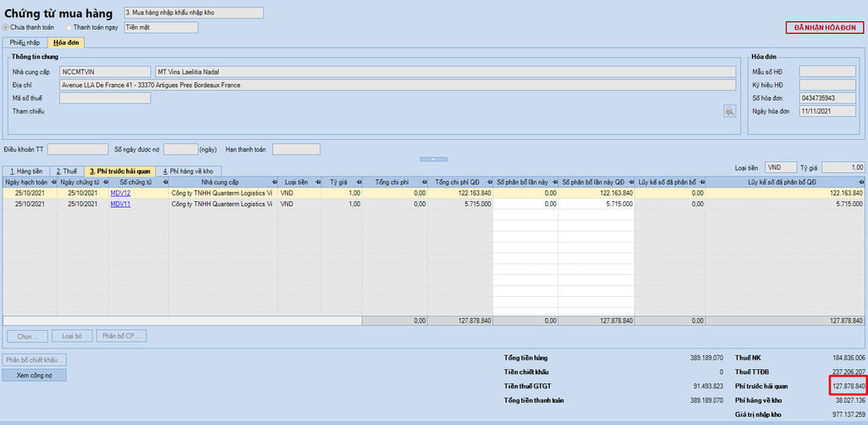Click Số phân bổ lần này QĐ cell 5.715.000
The width and height of the screenshot is (868, 425).
coord(596,204)
